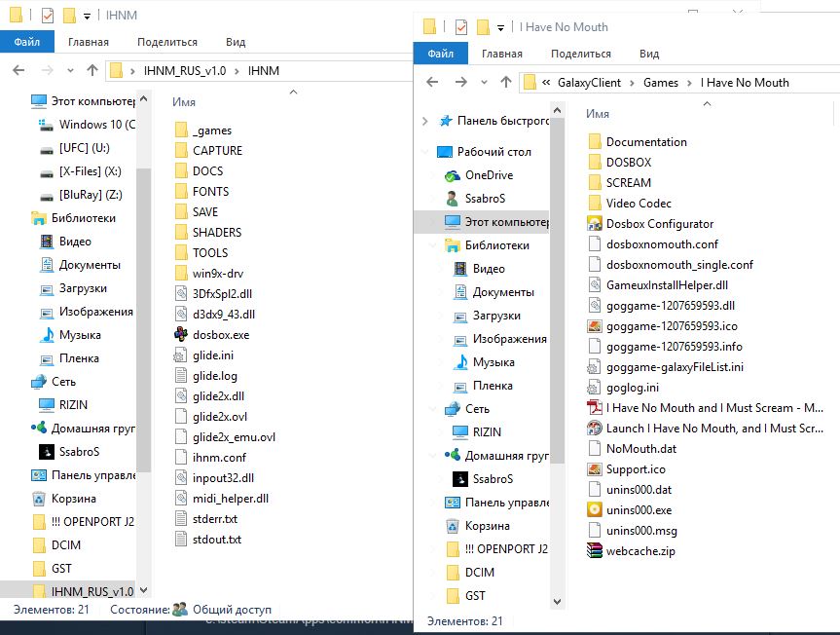This screenshot has height=635, width=840.
Task: Sort by Имя column in IHNM window
Action: [184, 102]
